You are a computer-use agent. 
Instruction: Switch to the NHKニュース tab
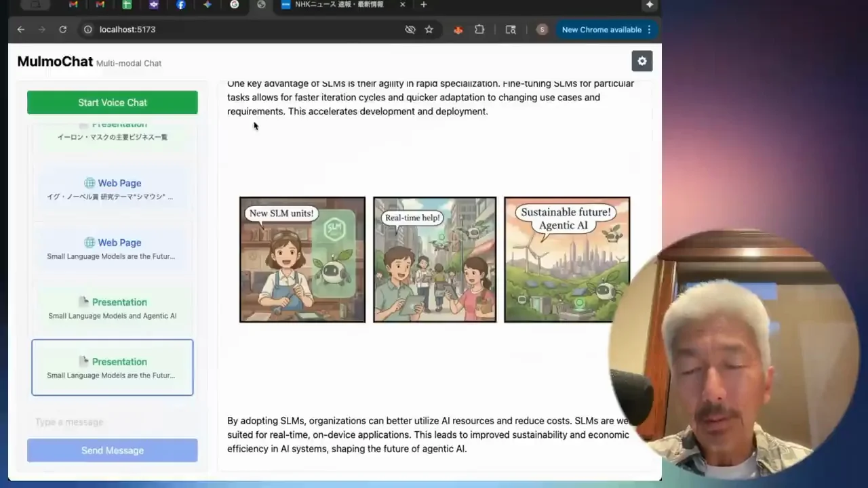(343, 5)
